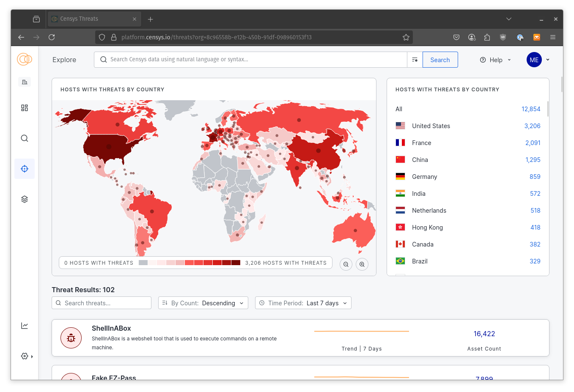Image resolution: width=574 pixels, height=392 pixels.
Task: Open the Help menu
Action: coord(495,60)
